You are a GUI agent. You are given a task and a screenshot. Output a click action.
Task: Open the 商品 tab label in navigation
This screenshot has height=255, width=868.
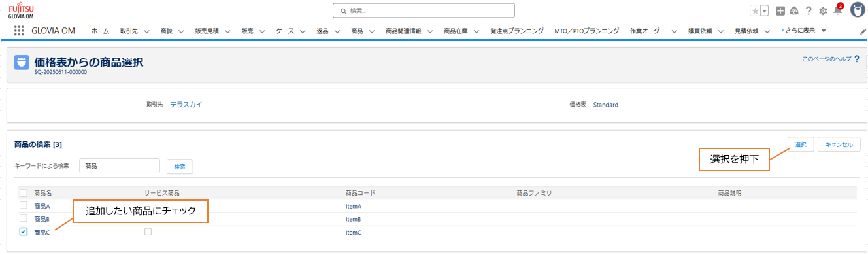click(x=357, y=31)
